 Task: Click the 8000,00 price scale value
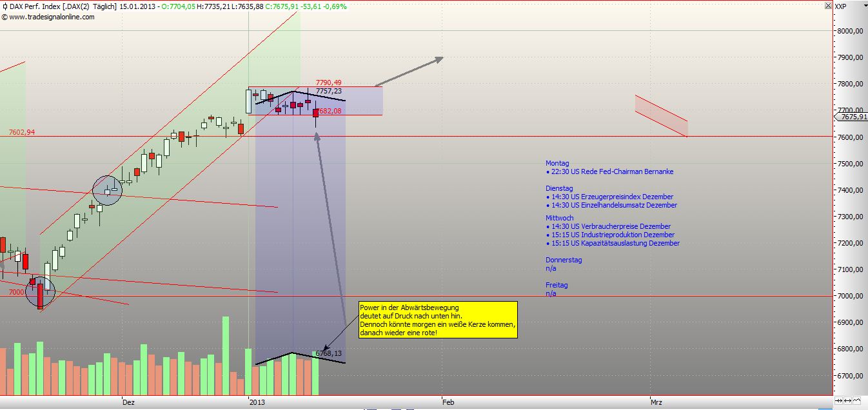click(x=851, y=31)
